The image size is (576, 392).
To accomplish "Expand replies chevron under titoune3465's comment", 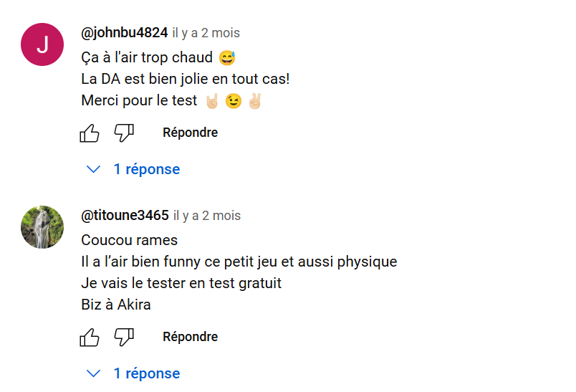I will coord(93,373).
